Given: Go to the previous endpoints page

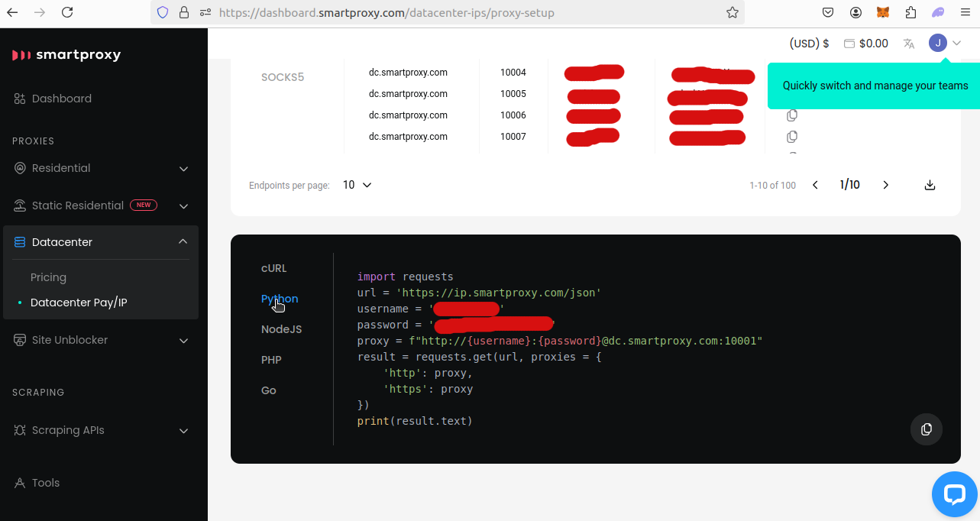Looking at the screenshot, I should [815, 185].
